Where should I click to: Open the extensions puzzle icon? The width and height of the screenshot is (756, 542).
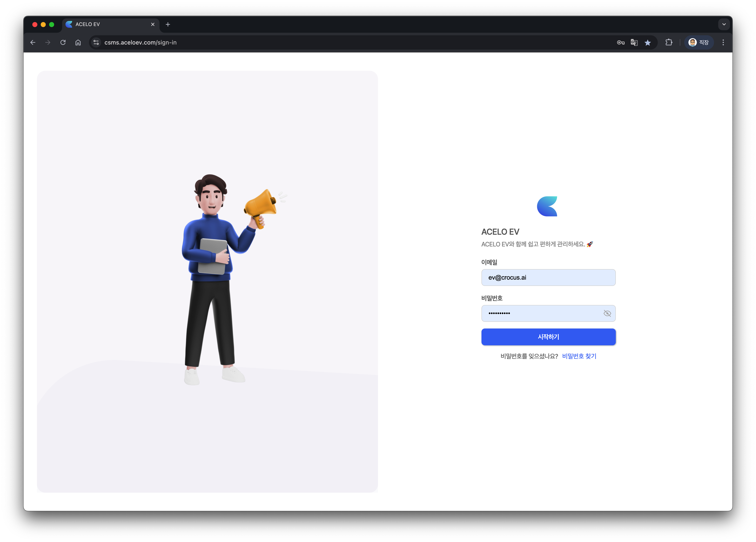[669, 42]
